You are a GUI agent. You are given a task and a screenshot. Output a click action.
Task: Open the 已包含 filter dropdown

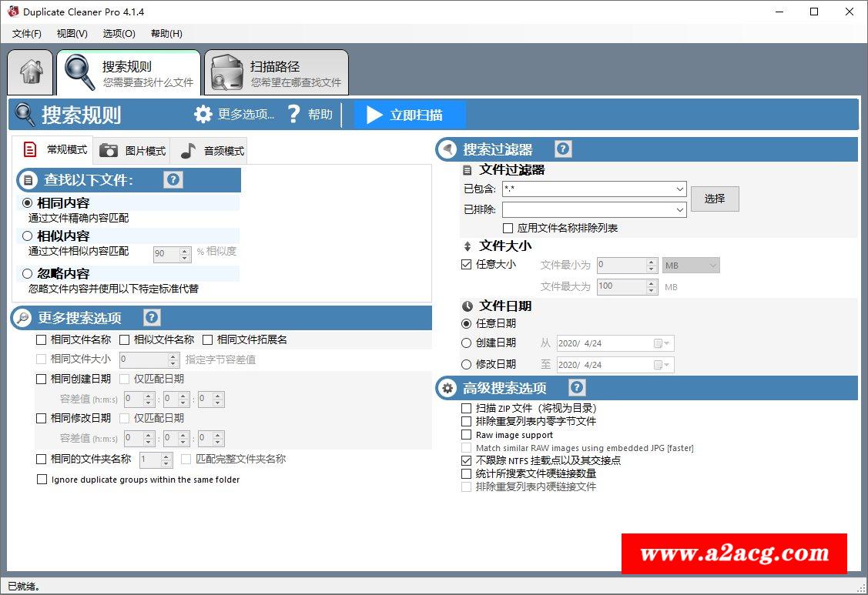pyautogui.click(x=680, y=189)
